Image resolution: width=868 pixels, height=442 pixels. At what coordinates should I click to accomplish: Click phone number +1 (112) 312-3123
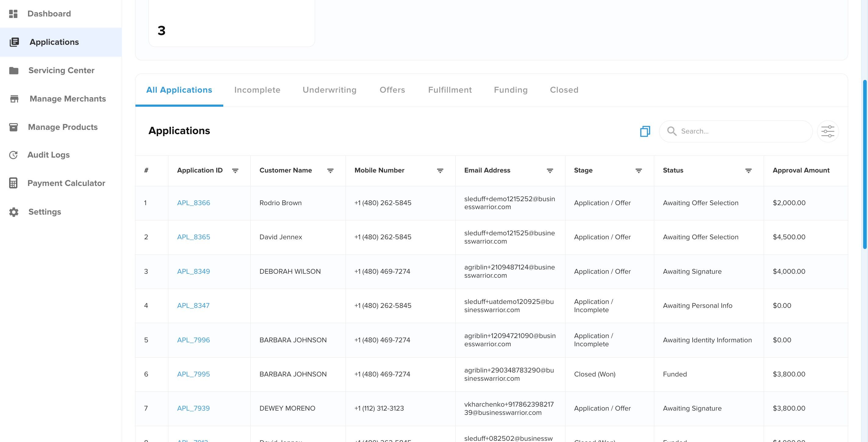379,408
